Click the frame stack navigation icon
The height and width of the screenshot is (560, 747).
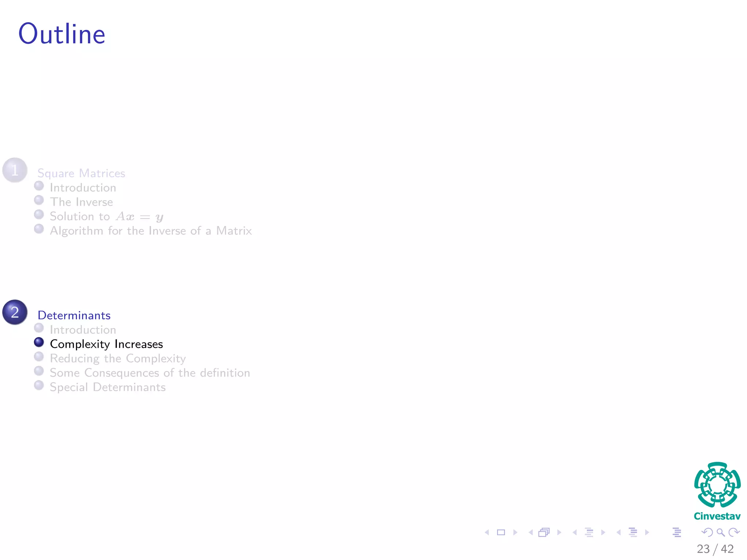point(544,533)
